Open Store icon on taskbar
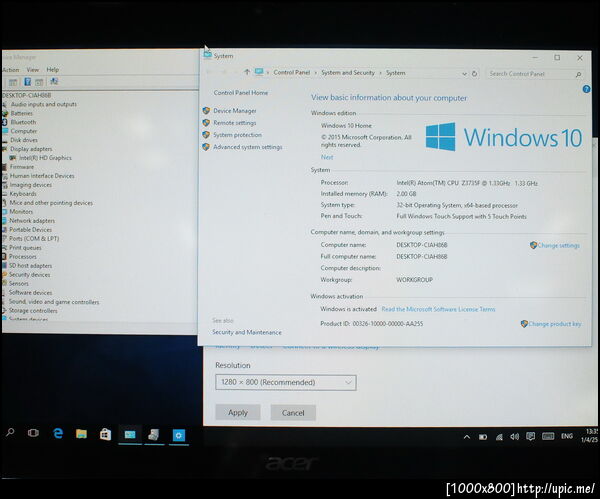The height and width of the screenshot is (499, 600). (105, 434)
